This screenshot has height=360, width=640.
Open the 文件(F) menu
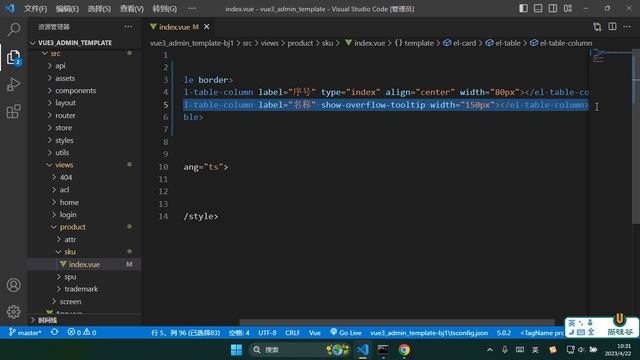click(x=36, y=9)
